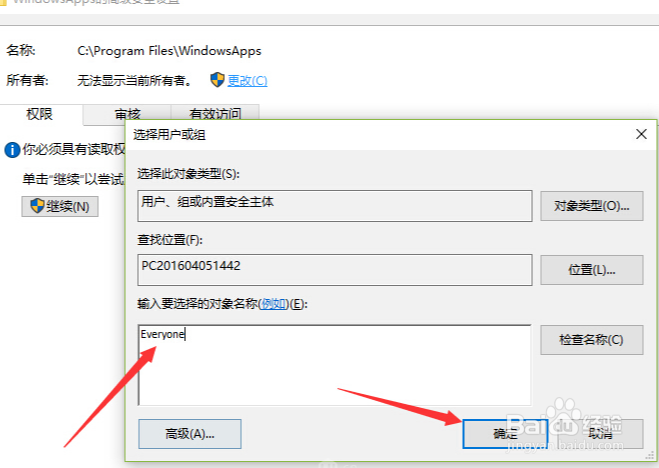Click the 更改(C) owner link

247,80
